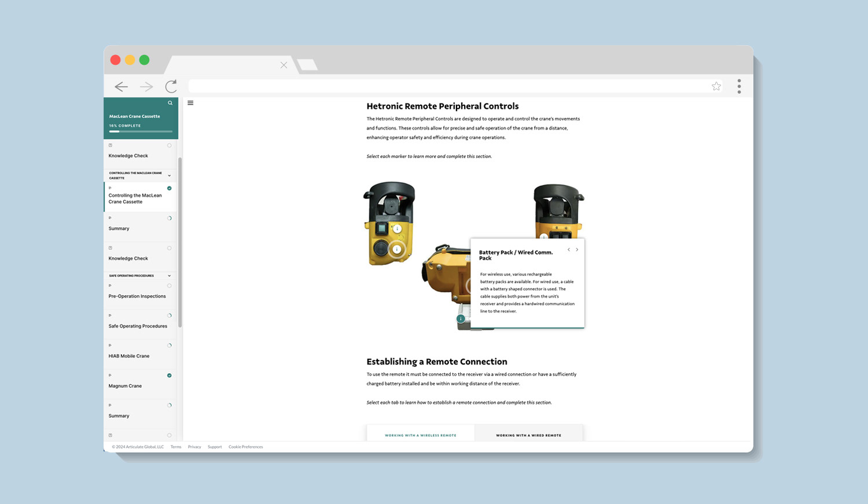This screenshot has height=504, width=868.
Task: Go to previous marker in Battery Pack popup
Action: tap(569, 250)
